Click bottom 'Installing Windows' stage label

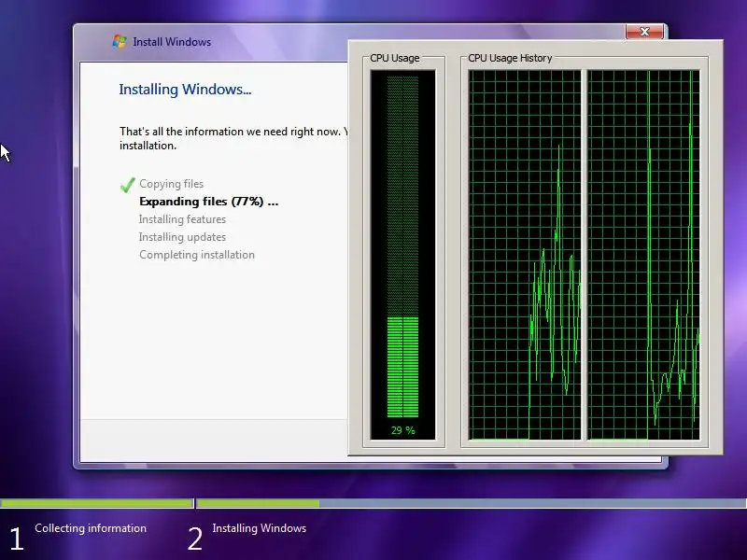click(260, 528)
